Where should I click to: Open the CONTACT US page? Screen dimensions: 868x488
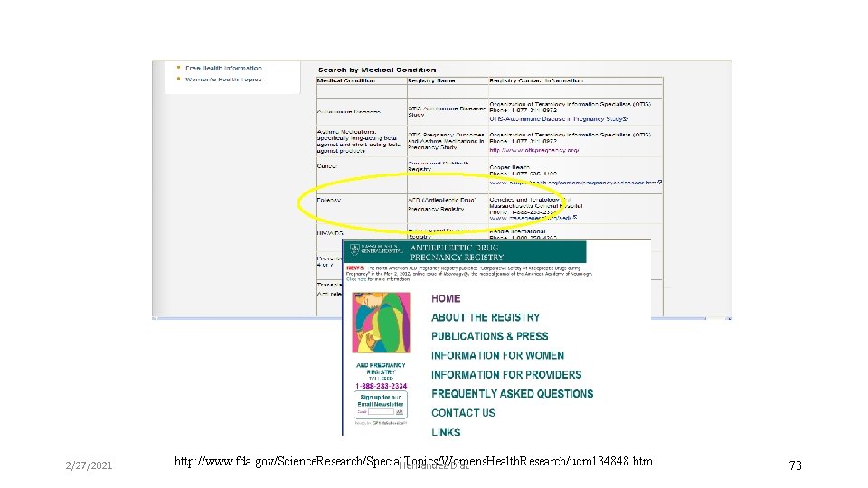click(x=463, y=413)
